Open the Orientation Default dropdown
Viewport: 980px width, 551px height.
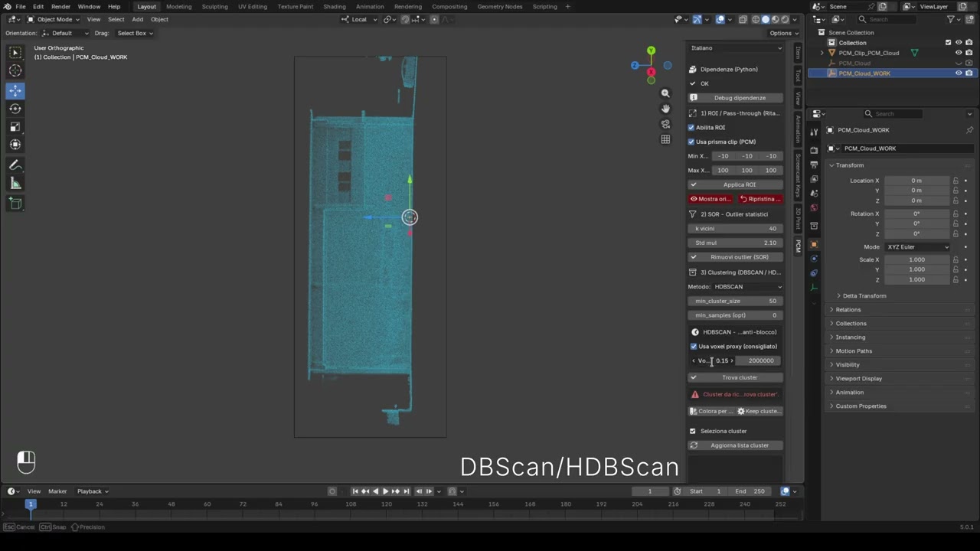point(65,33)
